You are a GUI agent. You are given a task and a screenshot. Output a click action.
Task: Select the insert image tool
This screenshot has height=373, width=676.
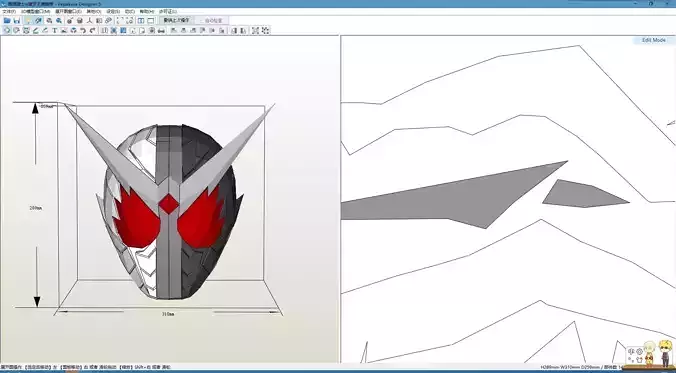pos(64,30)
